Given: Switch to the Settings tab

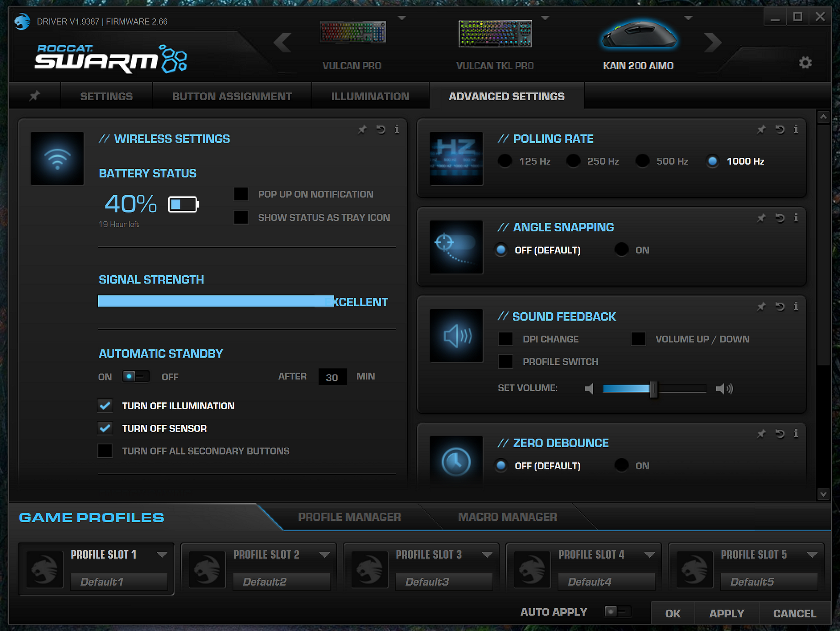Looking at the screenshot, I should (x=106, y=96).
